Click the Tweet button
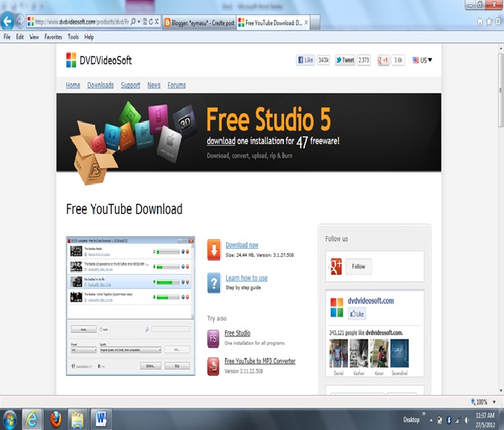 [x=345, y=60]
